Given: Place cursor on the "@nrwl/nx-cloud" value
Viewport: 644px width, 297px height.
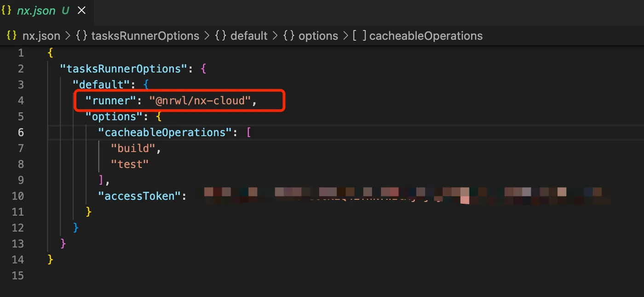Looking at the screenshot, I should [x=202, y=101].
